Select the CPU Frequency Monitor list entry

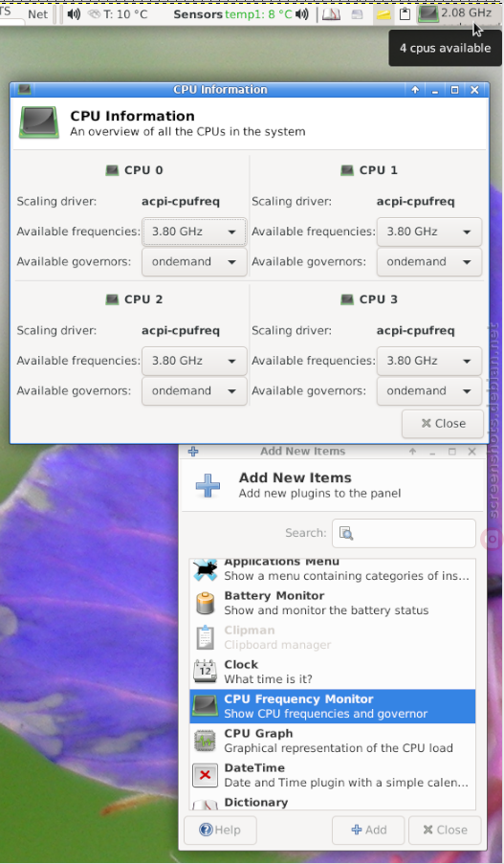(332, 706)
